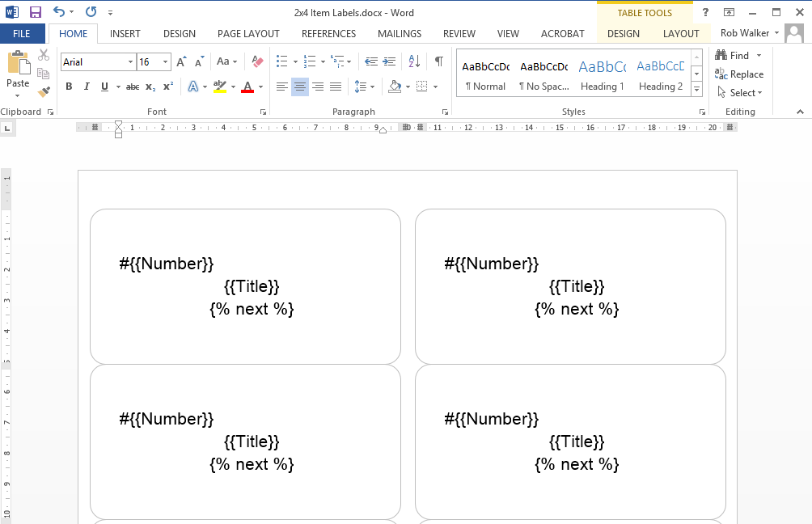Click the Cut scissors icon
Image resolution: width=812 pixels, height=524 pixels.
coord(44,55)
